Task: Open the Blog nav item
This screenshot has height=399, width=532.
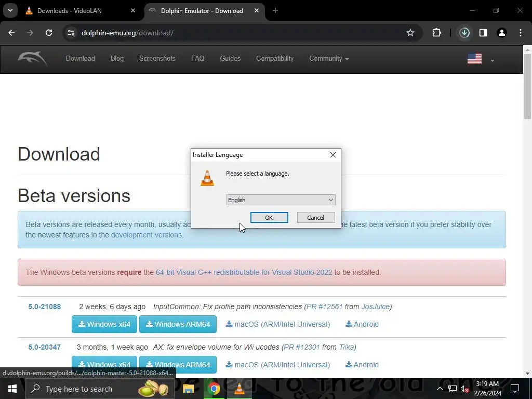Action: point(117,58)
